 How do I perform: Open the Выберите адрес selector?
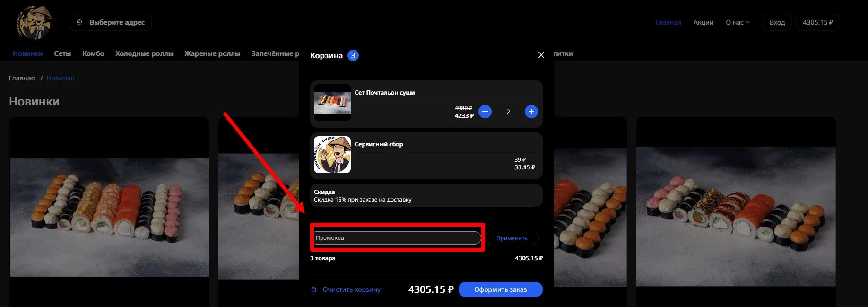coord(111,22)
